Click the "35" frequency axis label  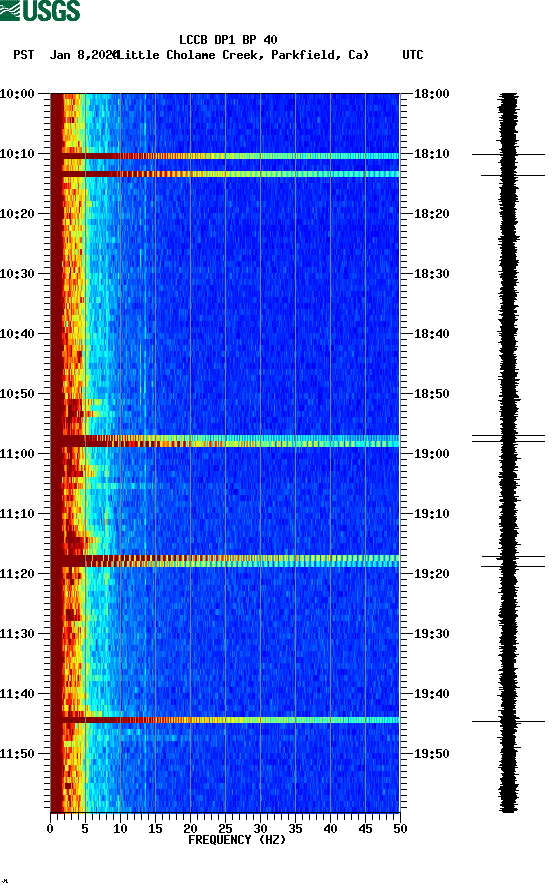point(295,829)
